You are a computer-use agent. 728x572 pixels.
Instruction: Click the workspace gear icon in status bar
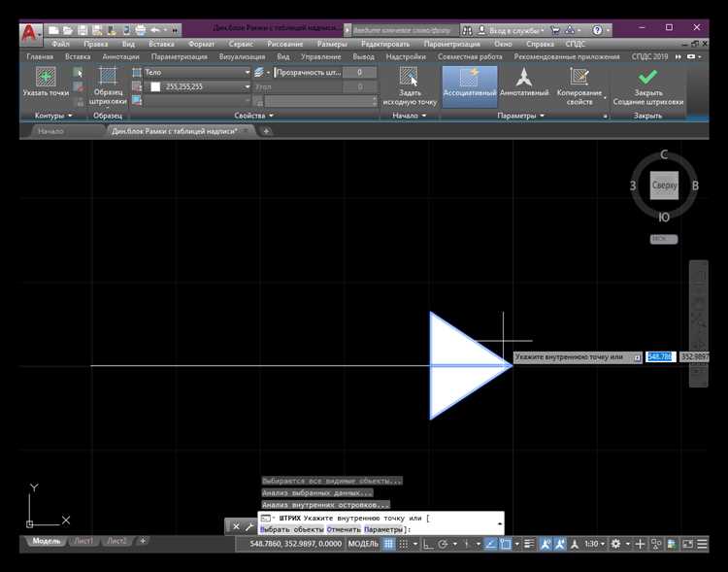click(x=616, y=544)
